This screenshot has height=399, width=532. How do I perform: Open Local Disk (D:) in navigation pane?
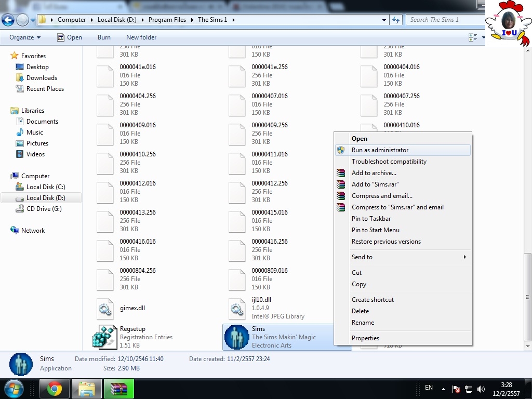41,197
